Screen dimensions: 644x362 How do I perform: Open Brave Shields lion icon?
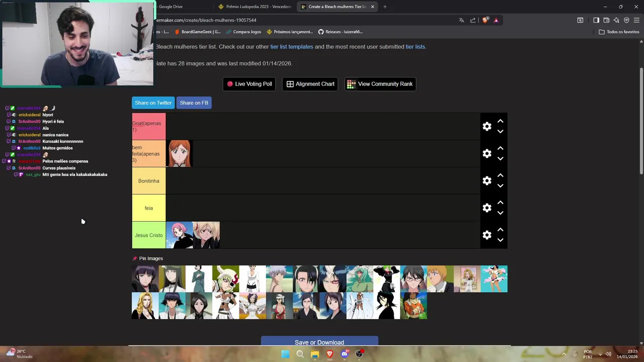pos(485,20)
